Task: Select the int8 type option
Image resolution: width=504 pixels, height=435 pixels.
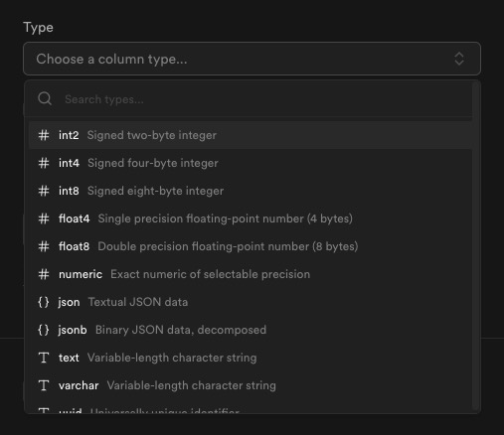Action: pyautogui.click(x=251, y=191)
